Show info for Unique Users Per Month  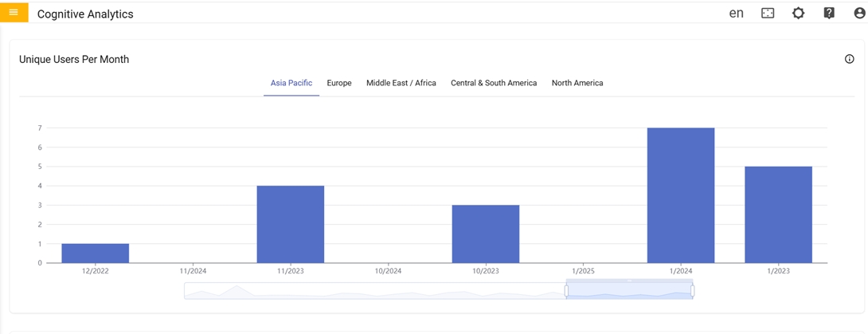coord(849,59)
